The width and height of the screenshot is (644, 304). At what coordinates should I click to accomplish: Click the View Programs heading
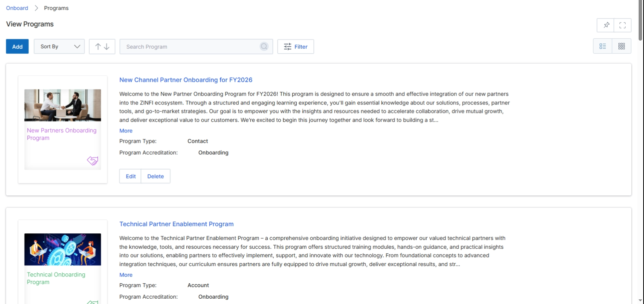click(x=30, y=24)
